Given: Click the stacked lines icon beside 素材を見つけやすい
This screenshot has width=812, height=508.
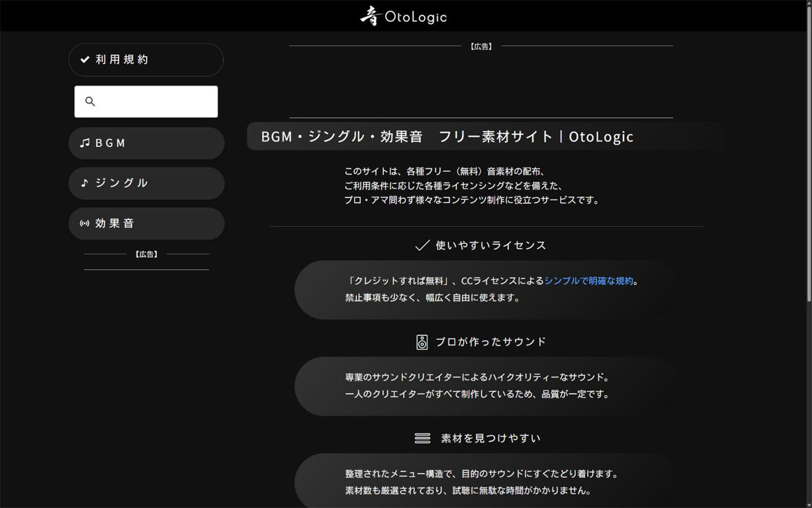Looking at the screenshot, I should [x=422, y=439].
